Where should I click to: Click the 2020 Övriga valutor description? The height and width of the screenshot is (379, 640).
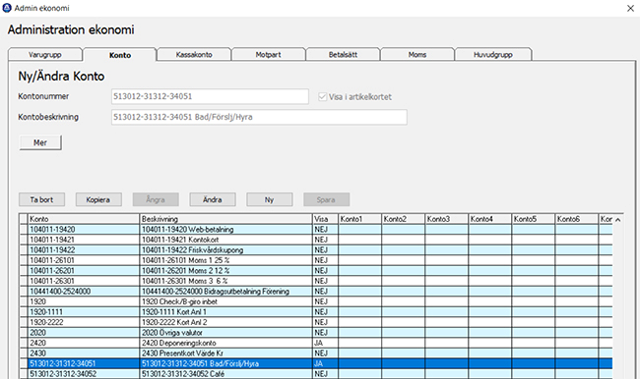click(226, 332)
